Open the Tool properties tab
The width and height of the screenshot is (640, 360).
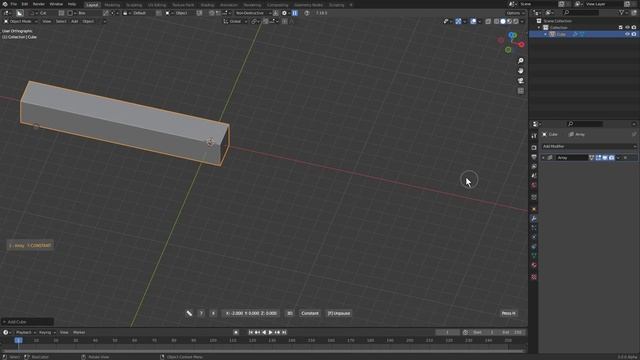pos(534,136)
